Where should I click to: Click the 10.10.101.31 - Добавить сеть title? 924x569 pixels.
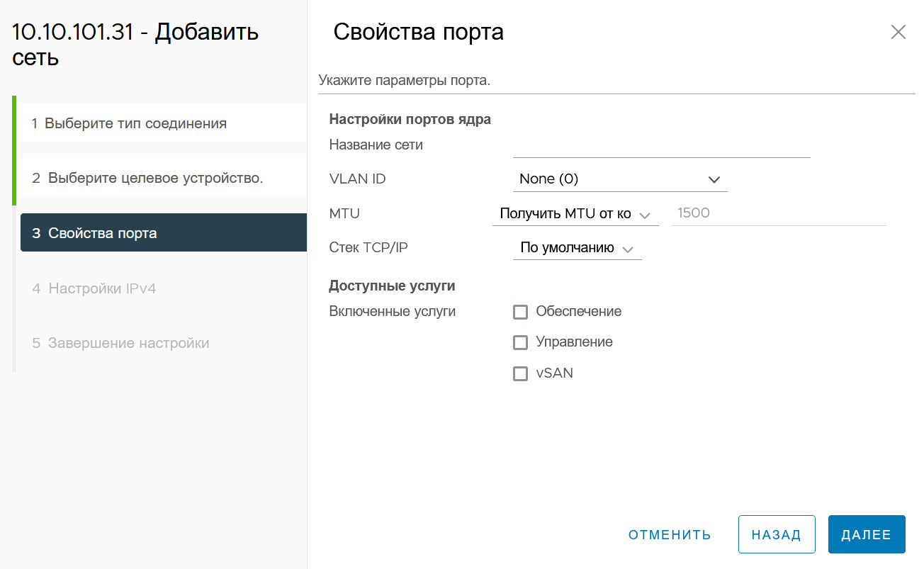point(135,45)
